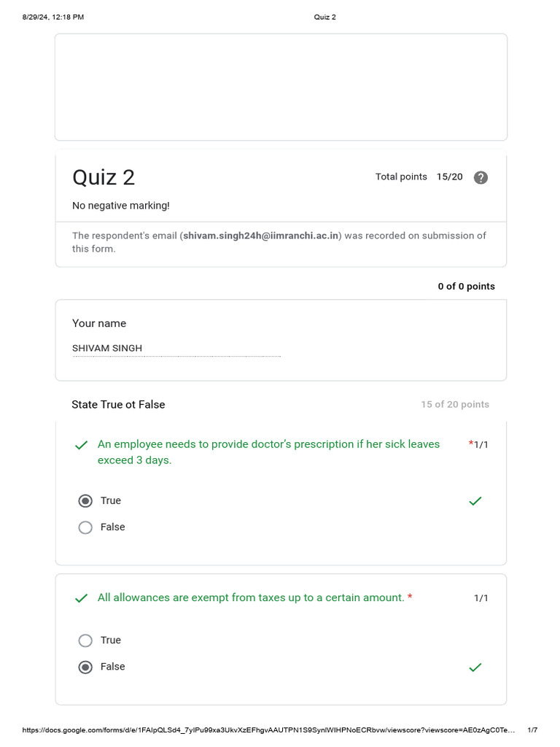Click the correct-answer checkmark on the False row
Screen dimensions: 560x747
tap(475, 667)
